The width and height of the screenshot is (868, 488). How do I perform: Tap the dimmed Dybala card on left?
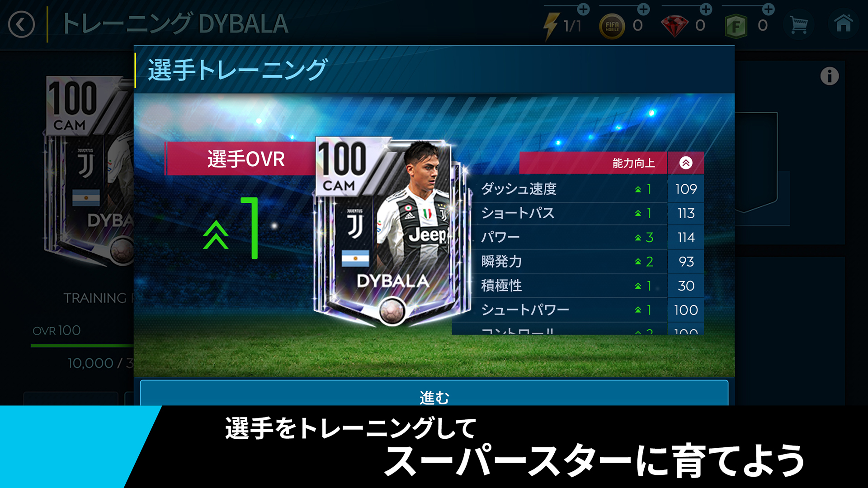coord(89,171)
